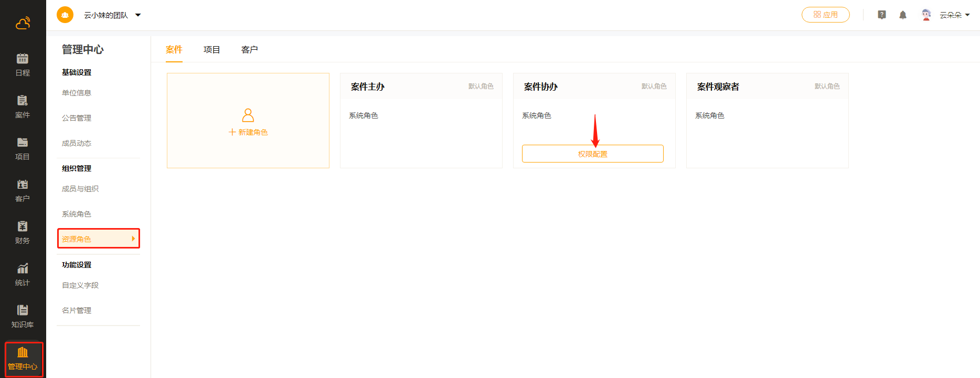The height and width of the screenshot is (378, 980).
Task: Select the 案件观察者 role card
Action: (767, 120)
